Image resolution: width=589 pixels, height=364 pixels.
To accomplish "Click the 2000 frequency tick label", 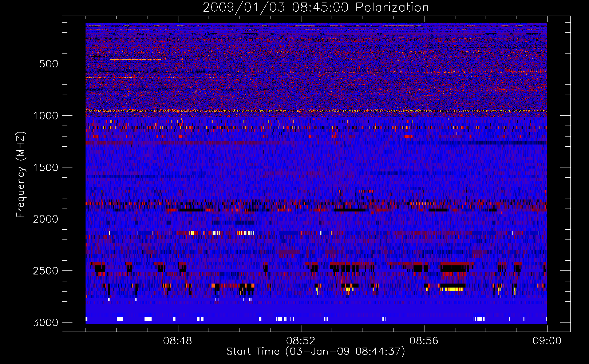I will 46,219.
